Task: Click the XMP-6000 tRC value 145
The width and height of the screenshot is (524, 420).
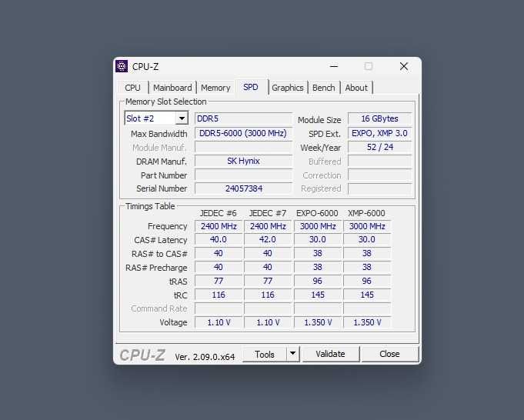Action: point(367,295)
